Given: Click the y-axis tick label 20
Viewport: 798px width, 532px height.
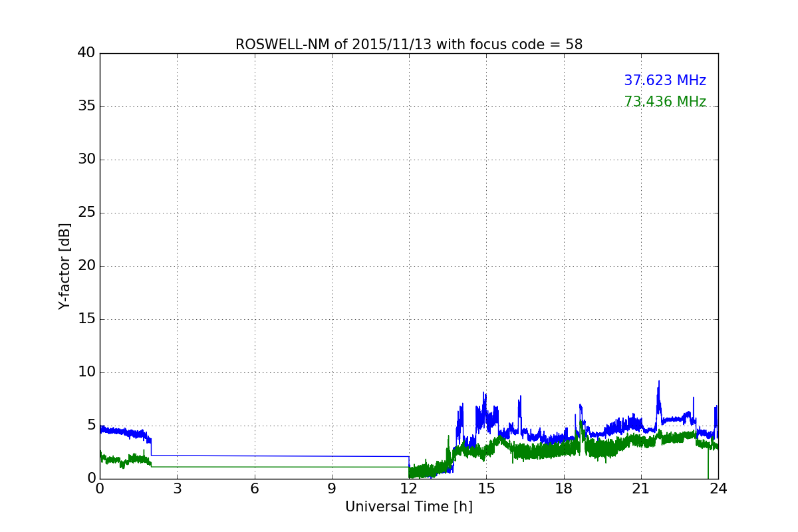Looking at the screenshot, I should point(86,266).
